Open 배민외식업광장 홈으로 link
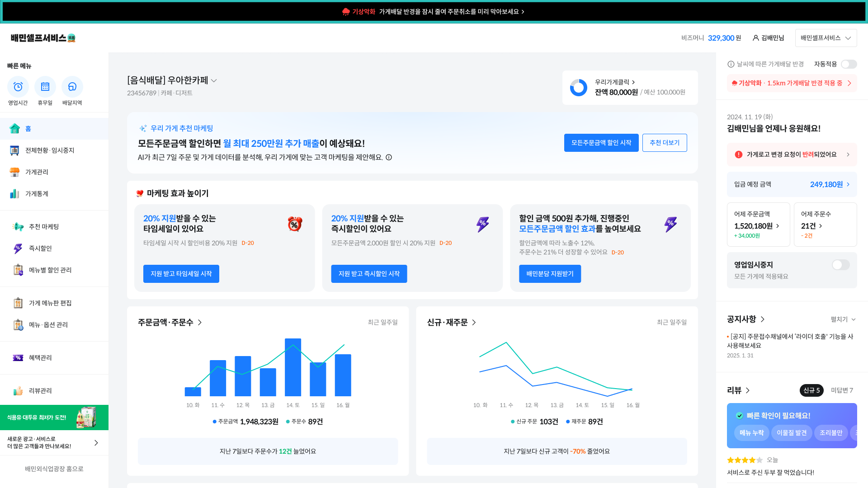The width and height of the screenshot is (868, 488). (x=54, y=469)
